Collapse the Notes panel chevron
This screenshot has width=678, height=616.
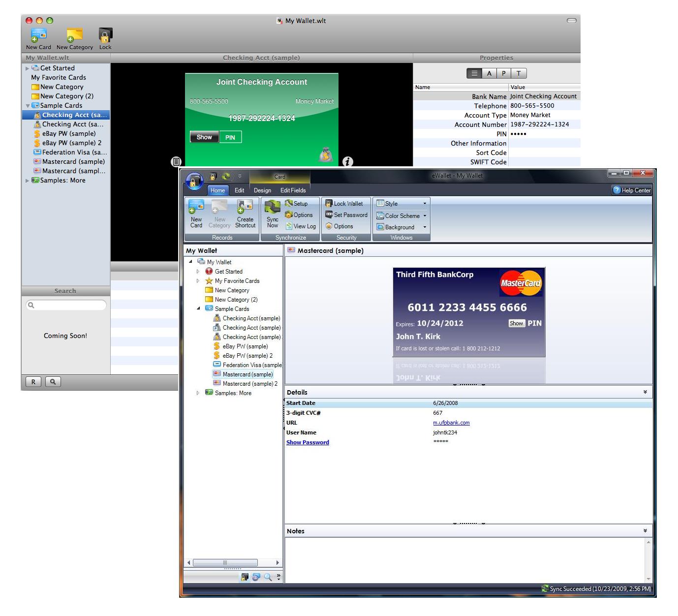(645, 531)
